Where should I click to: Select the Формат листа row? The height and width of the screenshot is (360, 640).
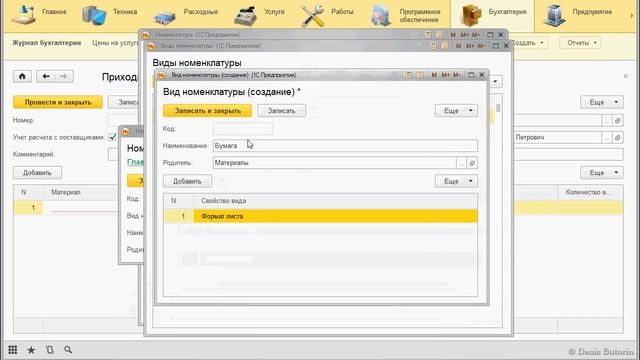(320, 216)
